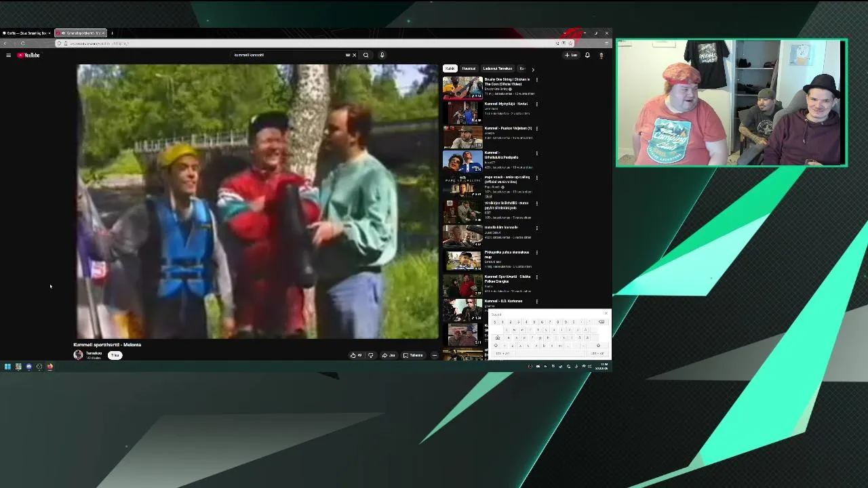Click the playing video to pause it
The height and width of the screenshot is (488, 868).
pos(258,201)
